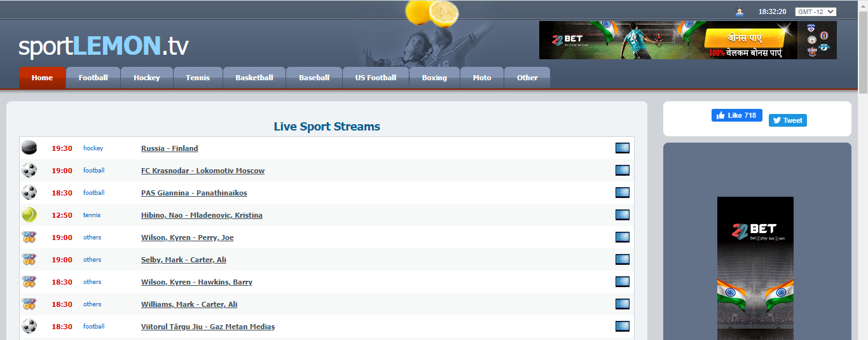The image size is (868, 340).
Task: Open the Other tab
Action: coord(527,78)
